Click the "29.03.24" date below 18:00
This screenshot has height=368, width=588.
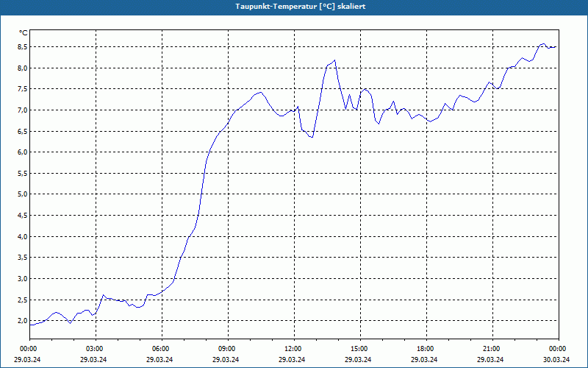424,359
